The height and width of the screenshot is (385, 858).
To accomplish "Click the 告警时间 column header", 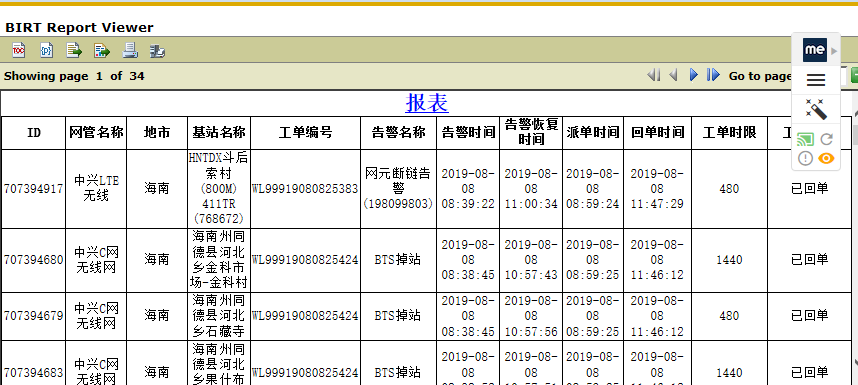I will pyautogui.click(x=468, y=132).
